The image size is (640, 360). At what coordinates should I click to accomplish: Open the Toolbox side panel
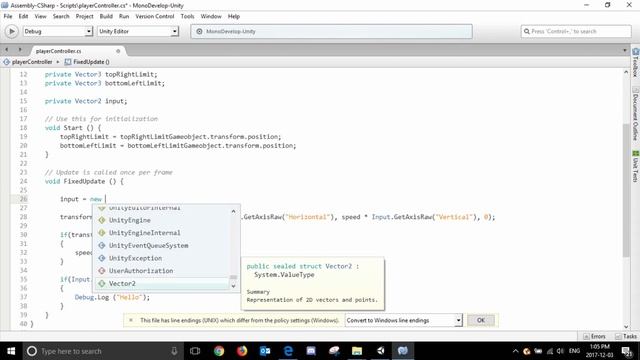(636, 63)
